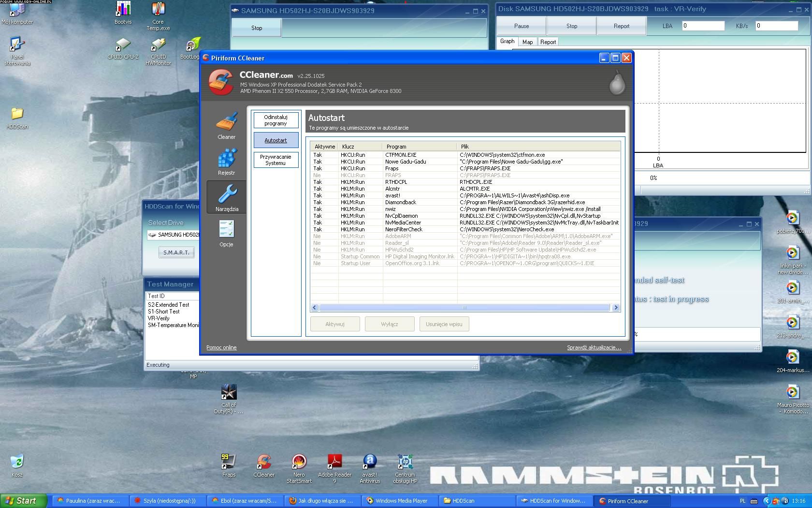Click S.M.A.R.T. button in HDDScan
The height and width of the screenshot is (508, 812).
pyautogui.click(x=176, y=253)
